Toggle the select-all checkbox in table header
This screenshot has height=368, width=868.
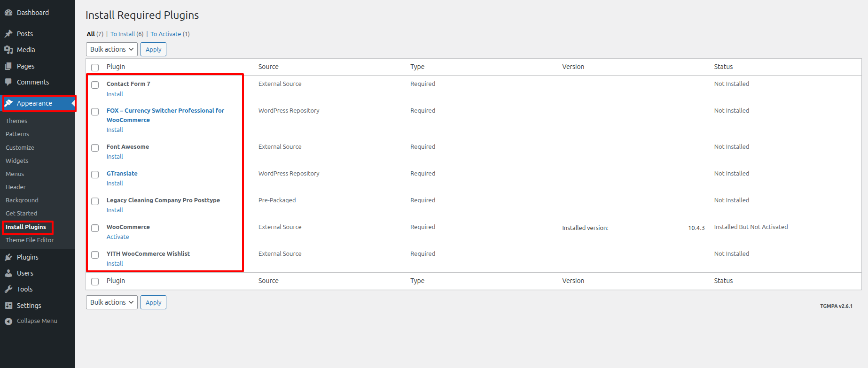click(95, 67)
